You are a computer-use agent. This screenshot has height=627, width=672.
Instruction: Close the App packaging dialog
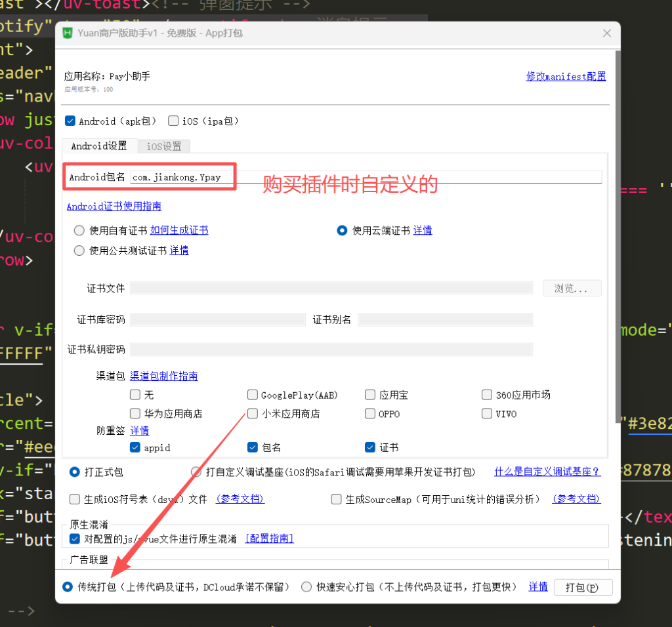tap(606, 33)
